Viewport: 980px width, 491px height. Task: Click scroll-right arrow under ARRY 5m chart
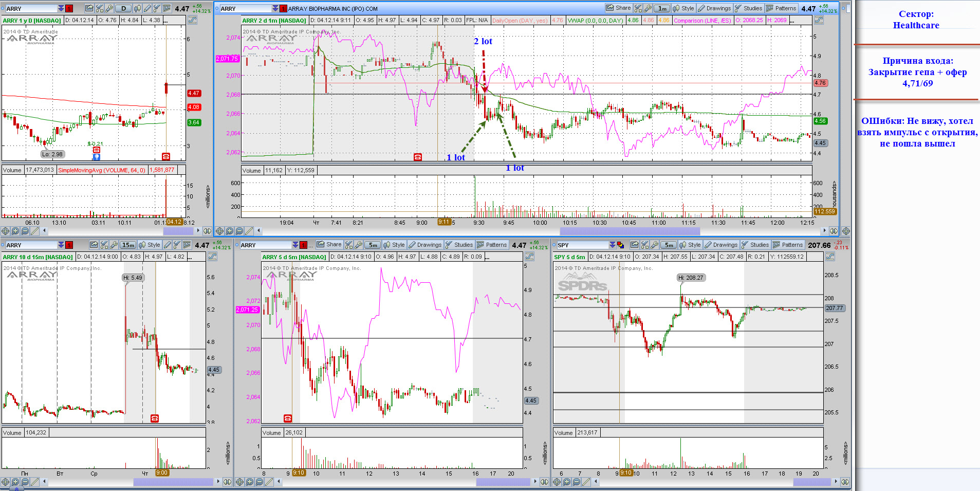pyautogui.click(x=536, y=482)
